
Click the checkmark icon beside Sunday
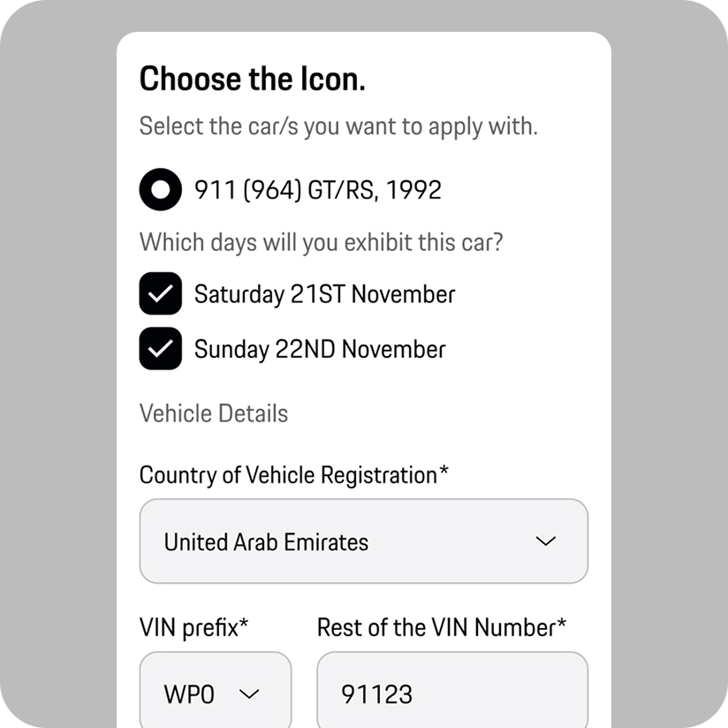pyautogui.click(x=160, y=349)
